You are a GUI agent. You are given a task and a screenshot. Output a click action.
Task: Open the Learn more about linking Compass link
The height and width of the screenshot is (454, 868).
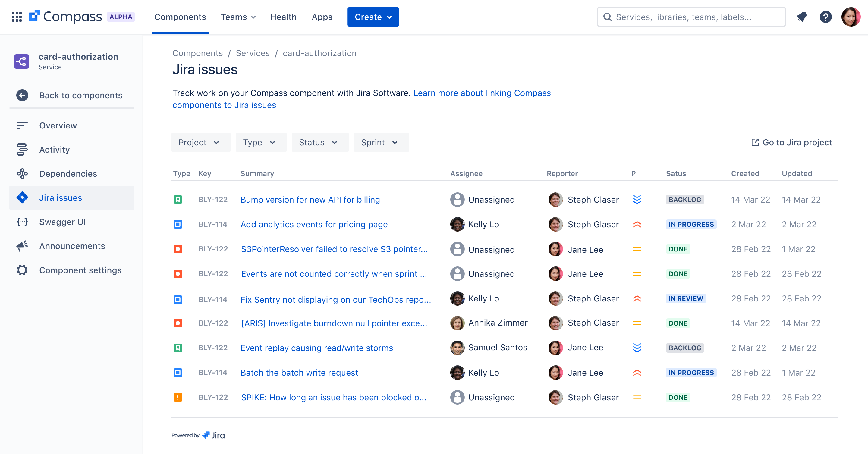(x=362, y=99)
